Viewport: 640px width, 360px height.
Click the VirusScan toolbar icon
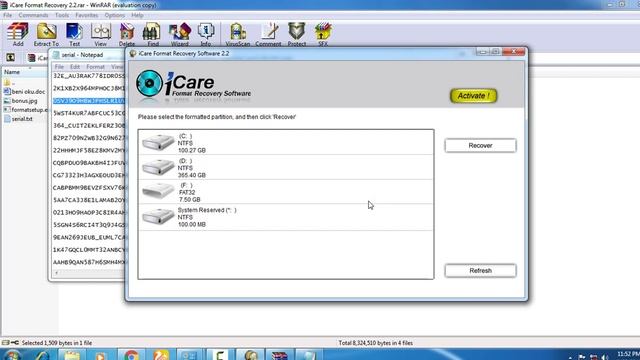(238, 34)
